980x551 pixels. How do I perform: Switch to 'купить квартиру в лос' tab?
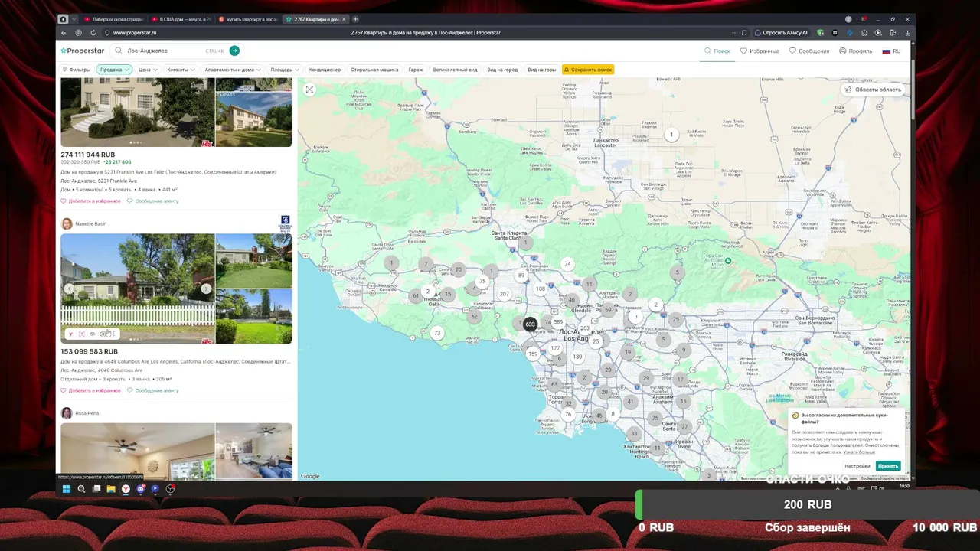pyautogui.click(x=248, y=19)
